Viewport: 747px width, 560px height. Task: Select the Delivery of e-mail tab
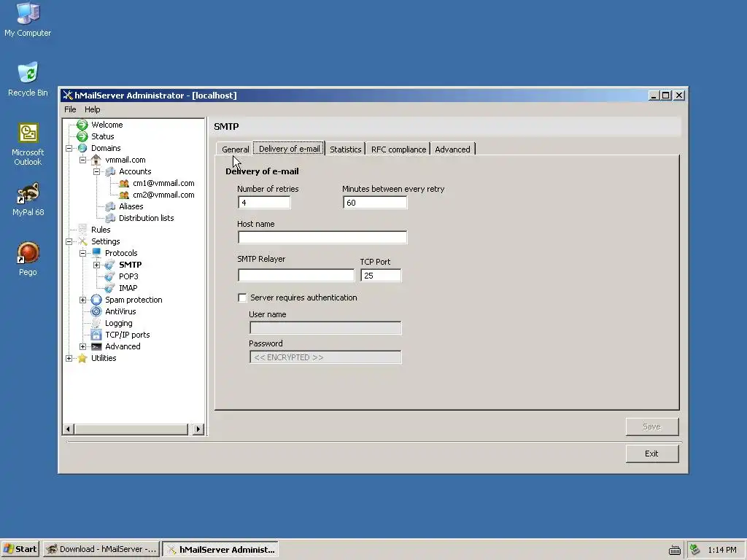coord(289,149)
